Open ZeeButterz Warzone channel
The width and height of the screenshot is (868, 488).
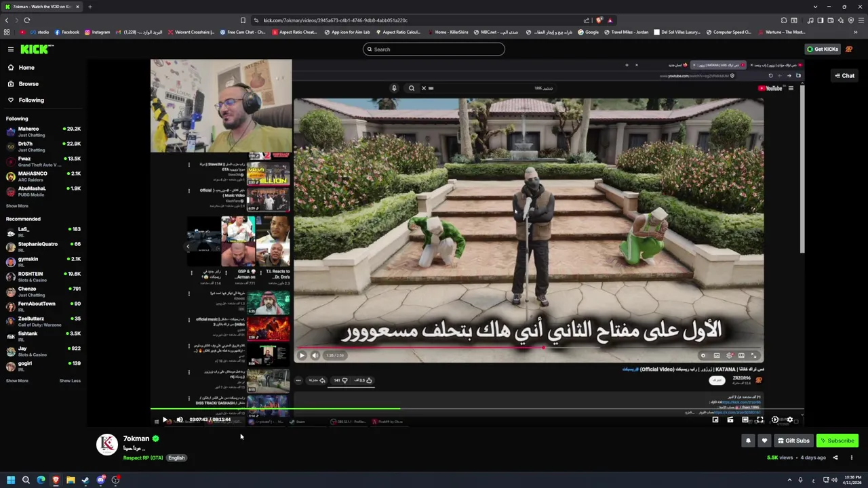pos(43,321)
